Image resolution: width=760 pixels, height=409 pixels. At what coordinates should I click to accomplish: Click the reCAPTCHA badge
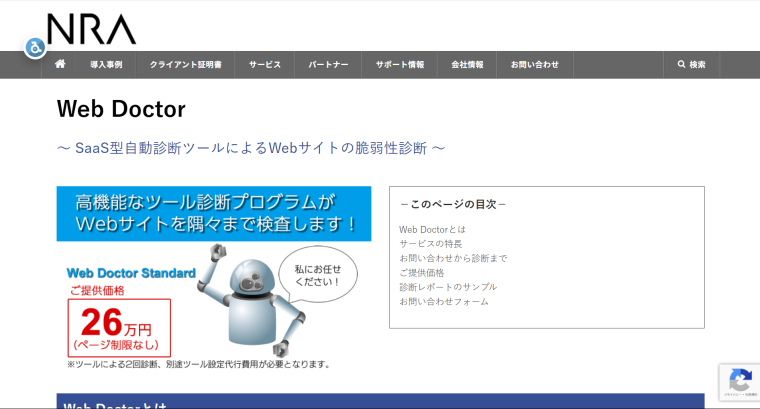(740, 382)
